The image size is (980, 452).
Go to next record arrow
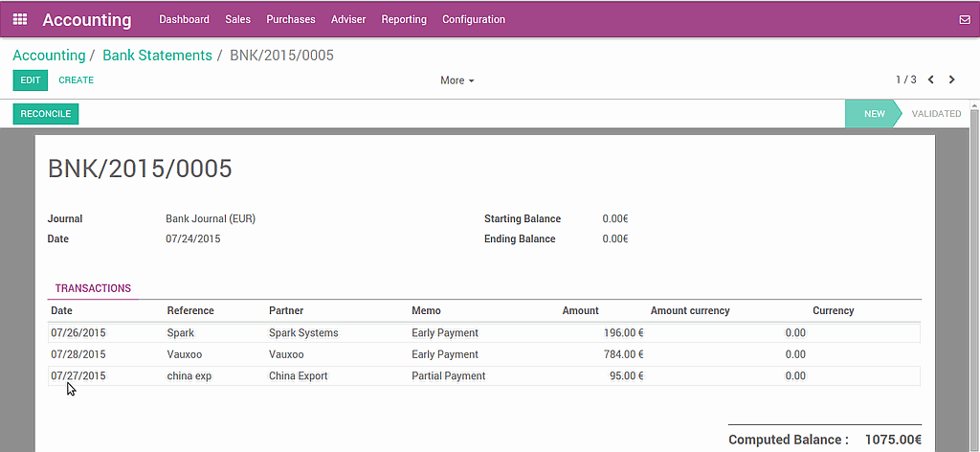tap(951, 80)
